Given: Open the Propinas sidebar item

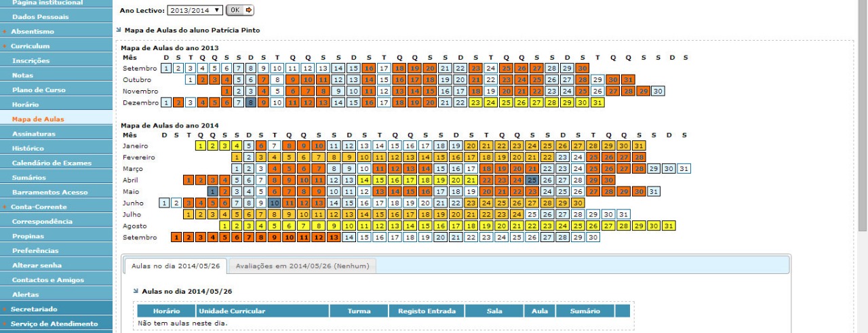Looking at the screenshot, I should tap(28, 236).
